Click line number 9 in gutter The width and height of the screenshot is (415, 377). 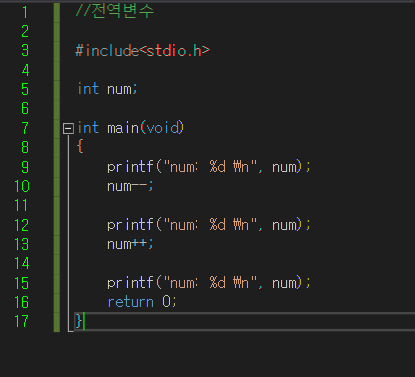click(x=25, y=167)
